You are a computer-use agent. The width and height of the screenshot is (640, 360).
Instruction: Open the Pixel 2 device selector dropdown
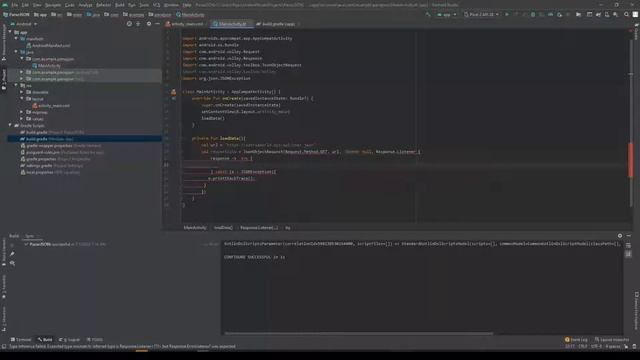click(481, 15)
